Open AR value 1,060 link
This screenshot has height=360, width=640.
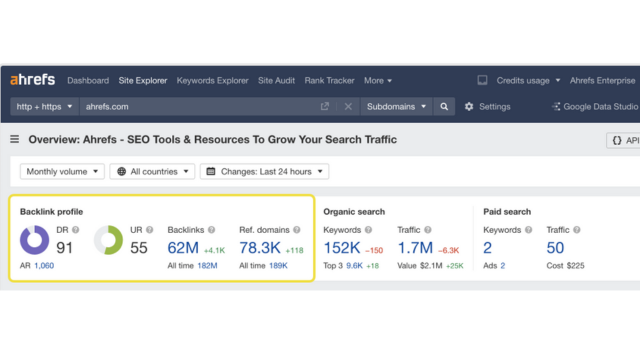pos(44,266)
